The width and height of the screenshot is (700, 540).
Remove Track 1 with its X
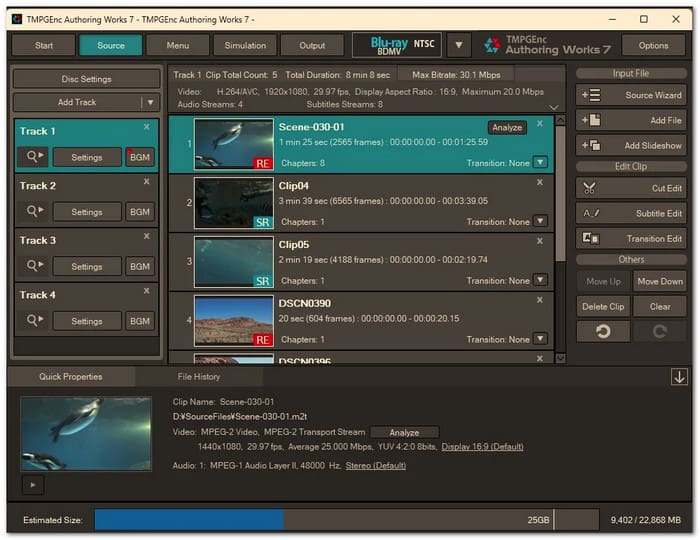pos(146,127)
